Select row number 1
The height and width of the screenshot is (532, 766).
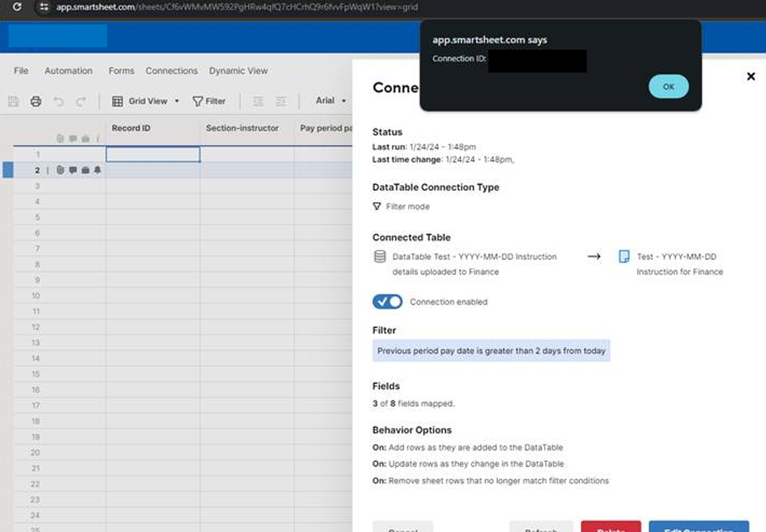(38, 154)
